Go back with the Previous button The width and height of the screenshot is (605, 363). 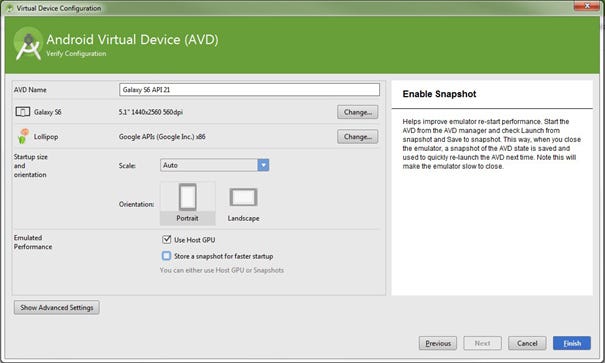pos(438,343)
